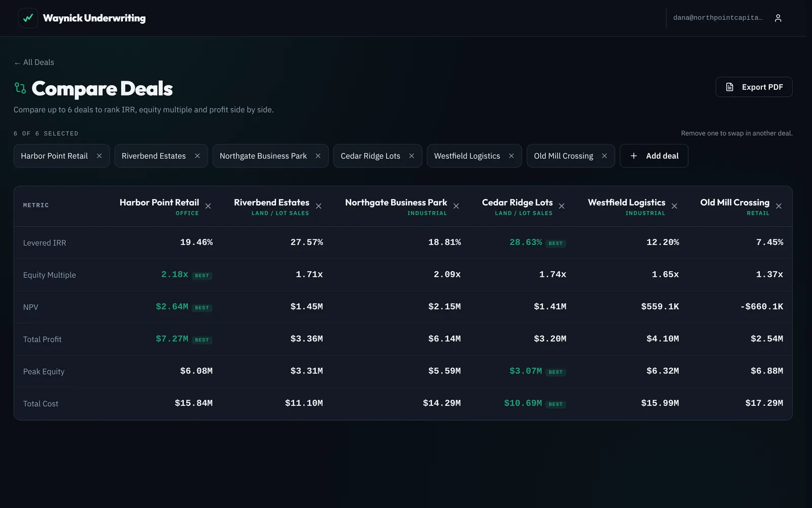The image size is (812, 508).
Task: Click the 6 OF 6 SELECTED label
Action: coord(46,134)
